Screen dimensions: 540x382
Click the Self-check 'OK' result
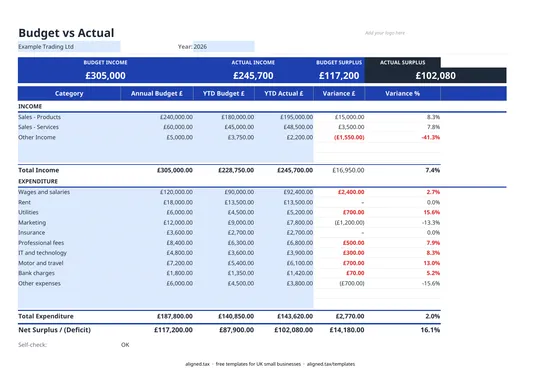click(x=125, y=345)
